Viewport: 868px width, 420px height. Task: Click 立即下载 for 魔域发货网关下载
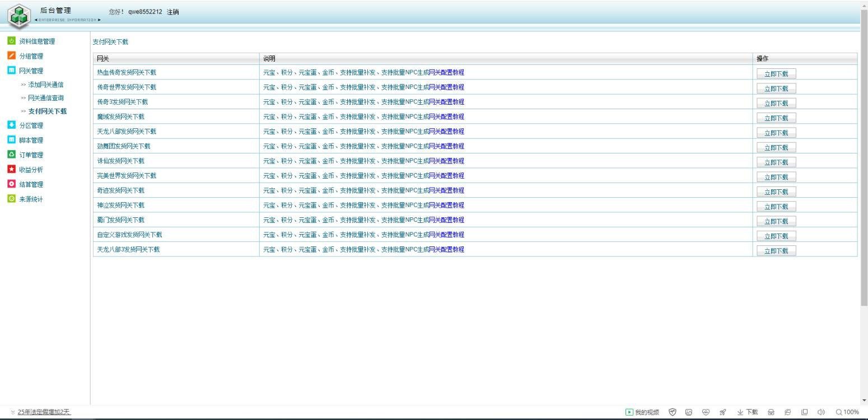(x=776, y=118)
